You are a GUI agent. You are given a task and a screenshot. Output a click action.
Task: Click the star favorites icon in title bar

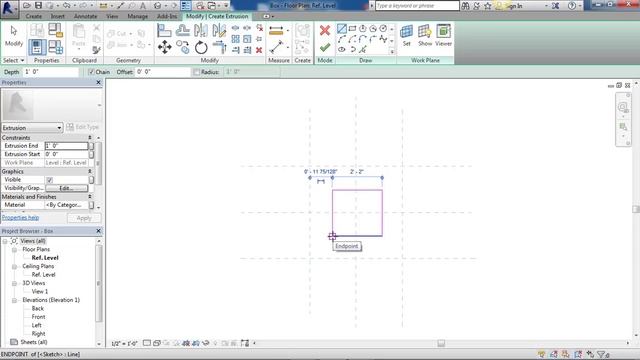tap(488, 6)
